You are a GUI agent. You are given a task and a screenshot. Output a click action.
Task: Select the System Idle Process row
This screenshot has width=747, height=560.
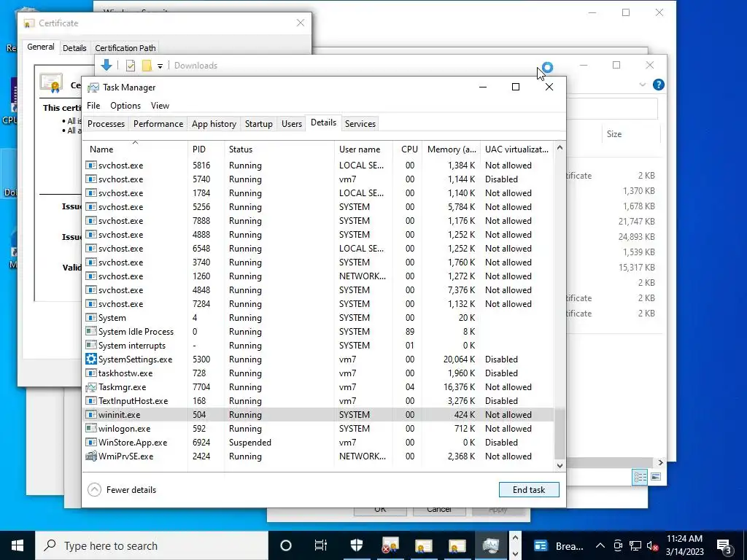pyautogui.click(x=318, y=332)
